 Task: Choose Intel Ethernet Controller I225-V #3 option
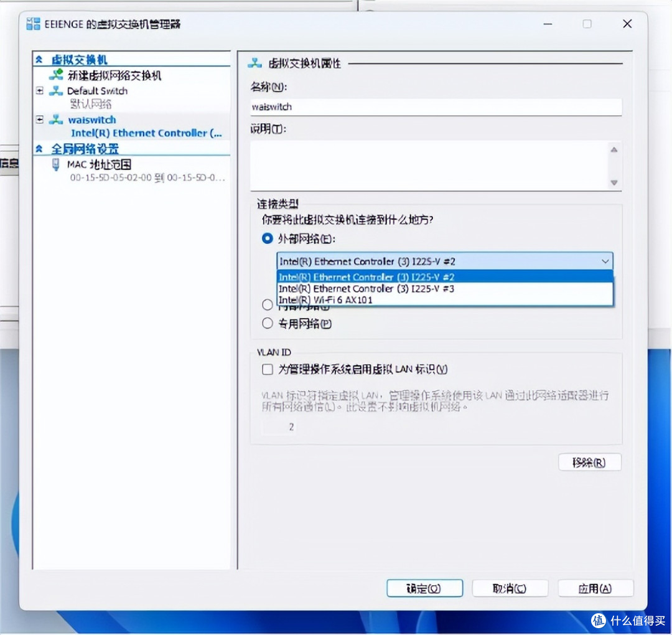pyautogui.click(x=445, y=289)
